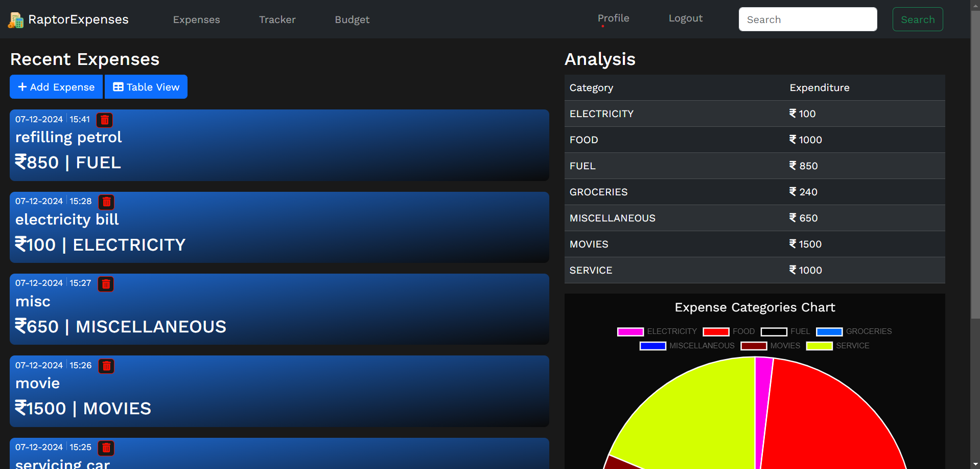Toggle the ELECTRICITY legend swatch

[631, 331]
